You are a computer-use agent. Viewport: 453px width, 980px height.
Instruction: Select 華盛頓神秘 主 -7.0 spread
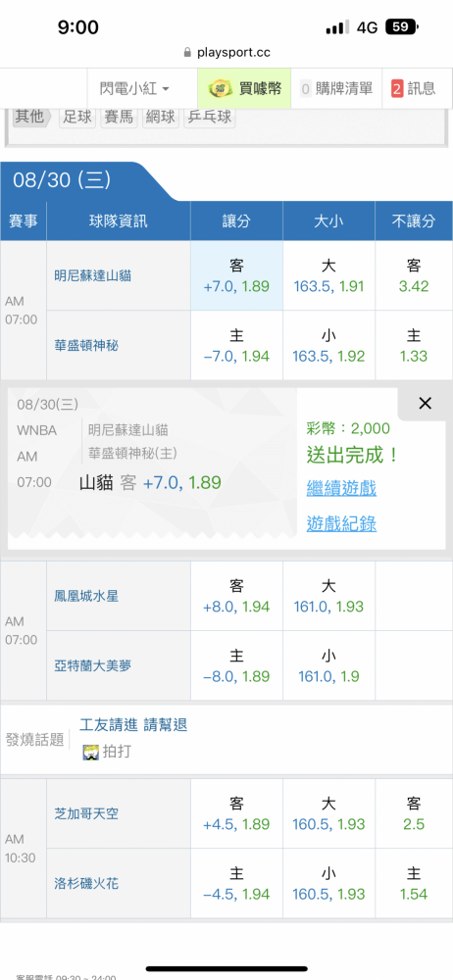[236, 346]
